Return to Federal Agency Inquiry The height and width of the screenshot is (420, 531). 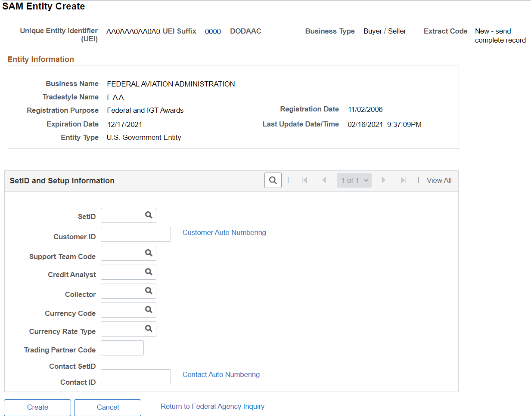212,406
